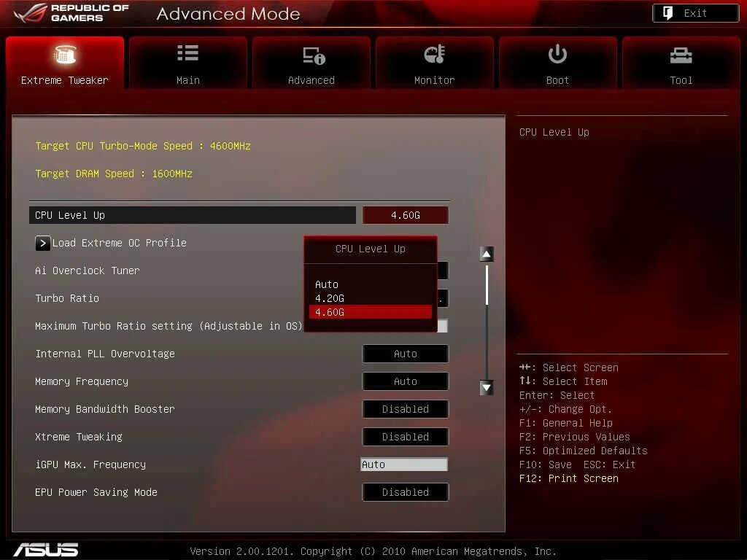Click the scroll down arrow

coord(487,388)
